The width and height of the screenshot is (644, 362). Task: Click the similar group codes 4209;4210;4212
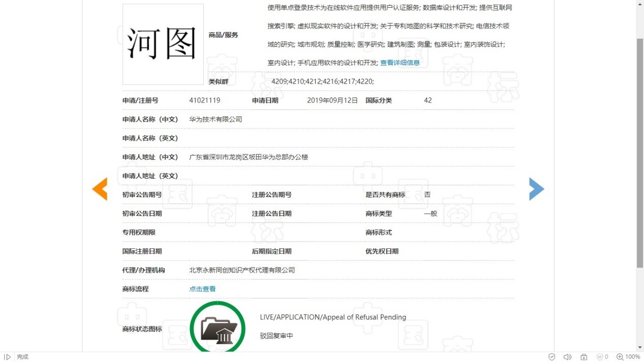click(x=323, y=82)
